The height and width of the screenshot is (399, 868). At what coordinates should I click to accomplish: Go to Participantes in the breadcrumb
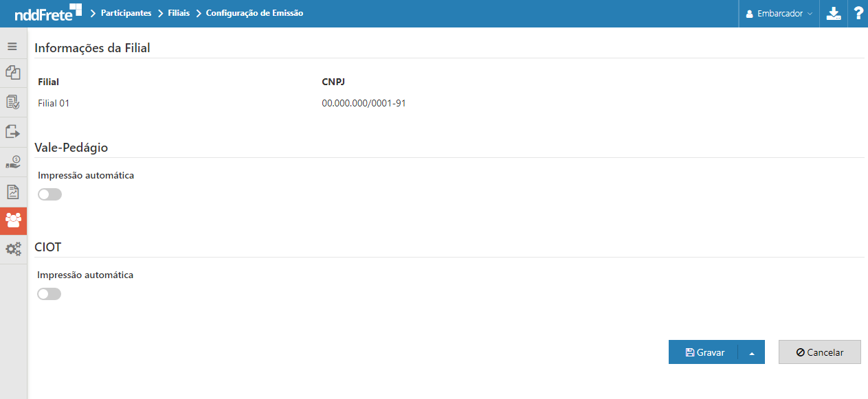click(x=126, y=13)
